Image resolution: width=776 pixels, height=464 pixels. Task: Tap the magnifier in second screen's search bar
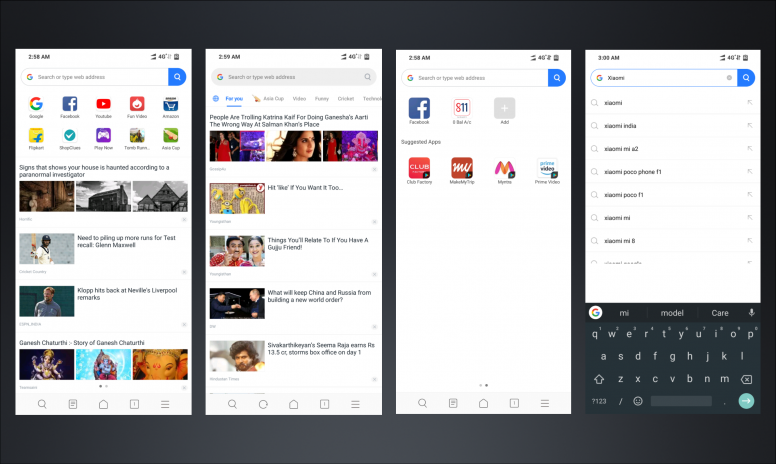367,77
